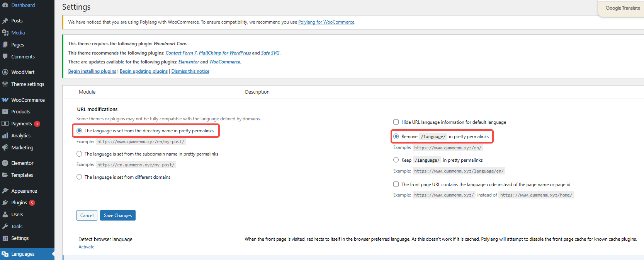The width and height of the screenshot is (644, 260).
Task: Activate the Detect browser language module
Action: tap(87, 247)
